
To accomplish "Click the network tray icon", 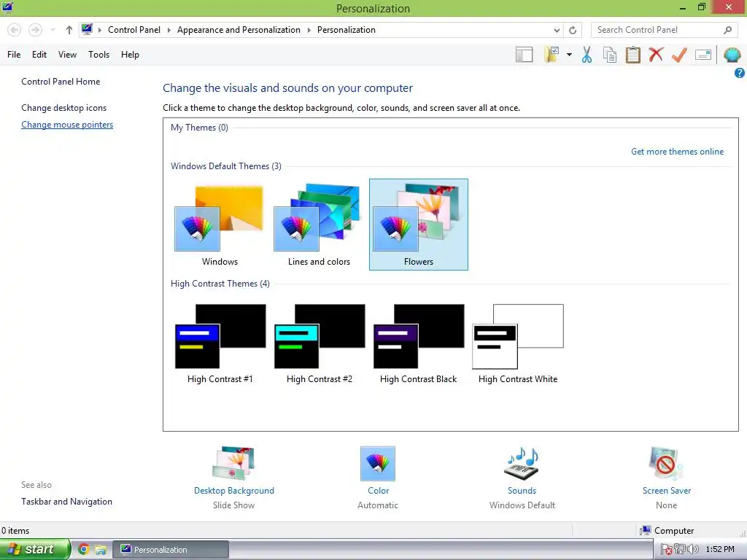I will (x=680, y=549).
